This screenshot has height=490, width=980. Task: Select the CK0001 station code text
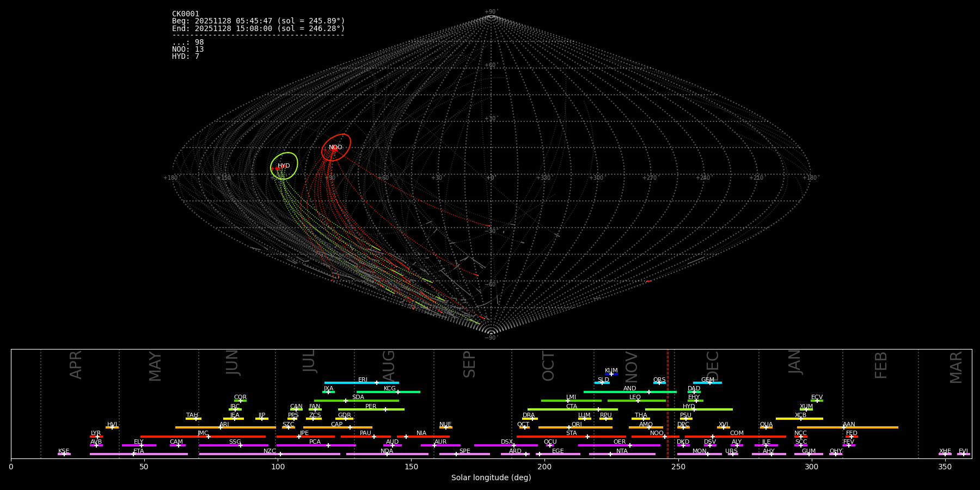pos(186,14)
